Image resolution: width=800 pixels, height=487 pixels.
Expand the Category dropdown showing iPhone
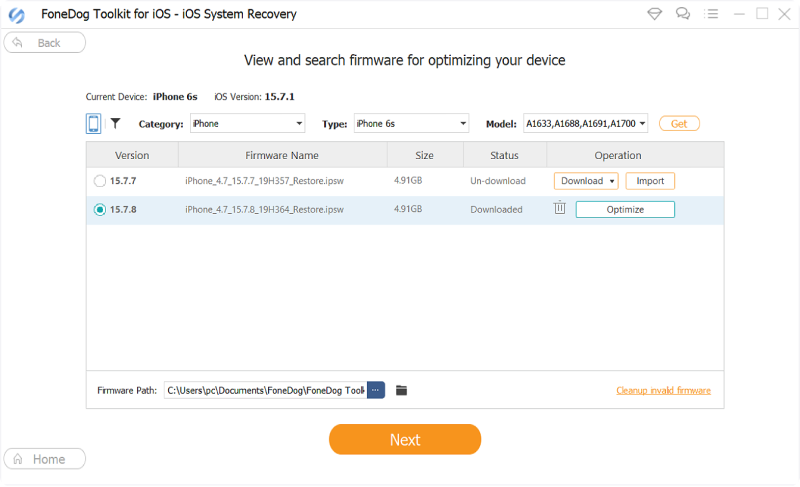pos(247,123)
